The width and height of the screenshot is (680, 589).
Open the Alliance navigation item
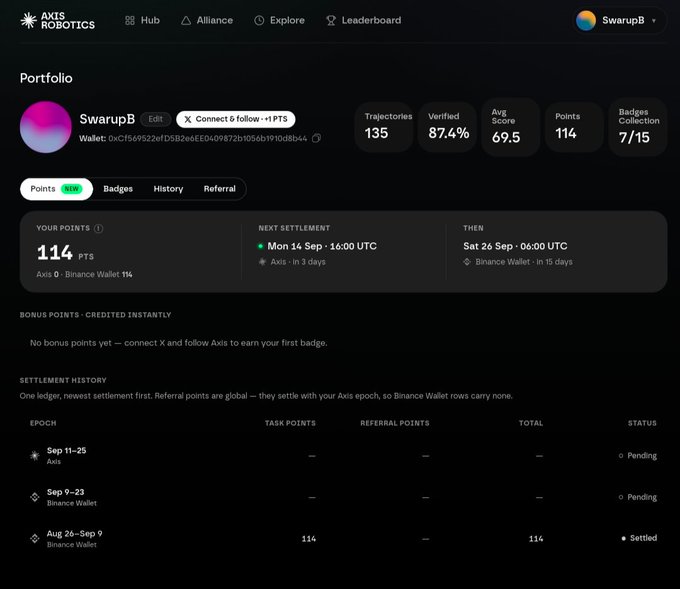click(207, 20)
